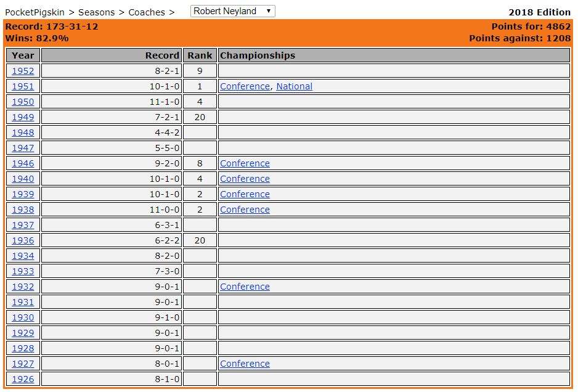This screenshot has height=392, width=578.
Task: Click the 1927 Conference championship link
Action: point(245,364)
